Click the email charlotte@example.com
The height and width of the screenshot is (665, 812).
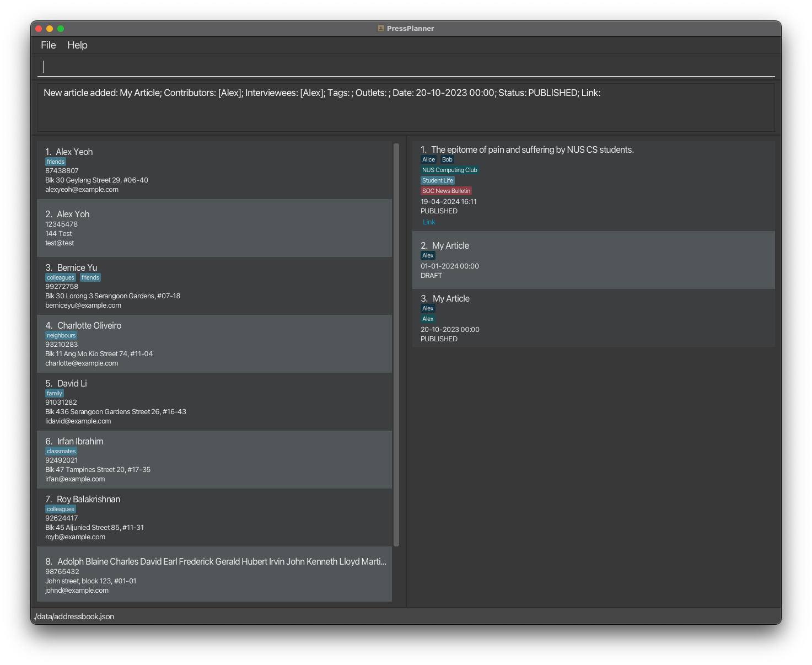point(82,363)
